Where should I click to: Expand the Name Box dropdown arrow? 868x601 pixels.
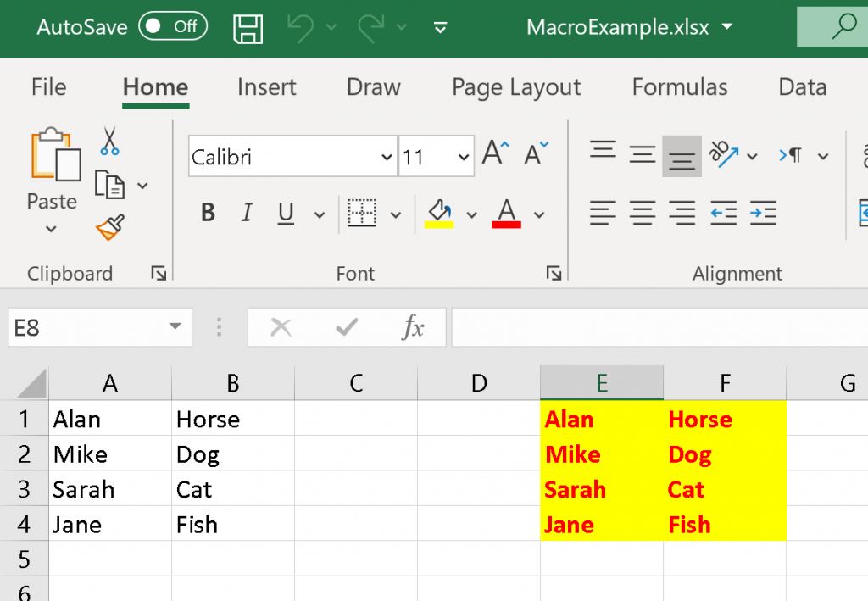click(175, 327)
